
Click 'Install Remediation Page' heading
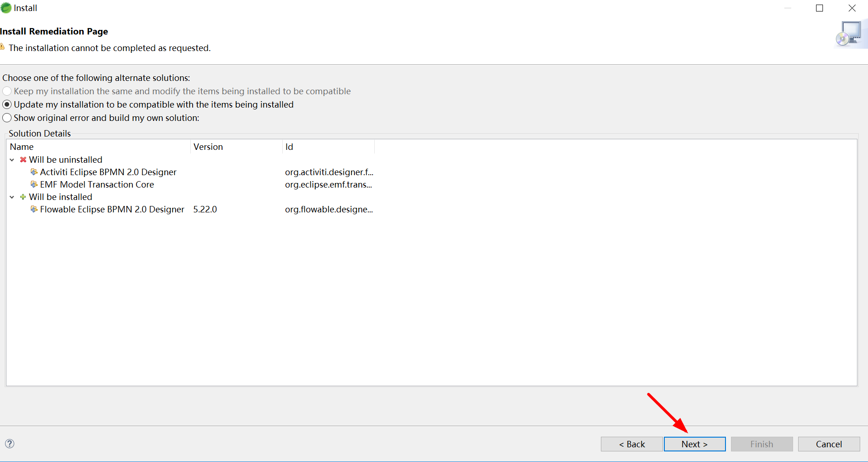click(54, 31)
